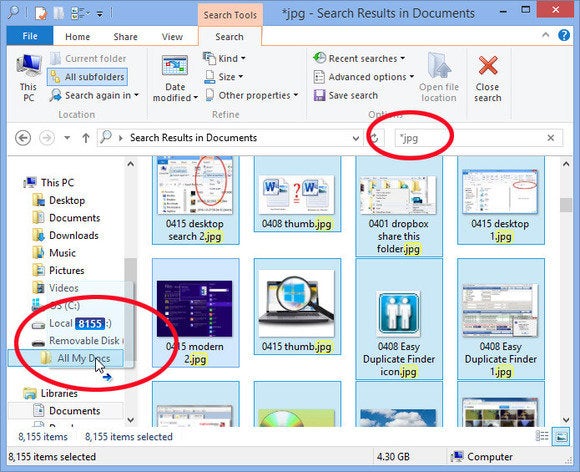
Task: Click the This PC search location icon
Action: (x=28, y=78)
